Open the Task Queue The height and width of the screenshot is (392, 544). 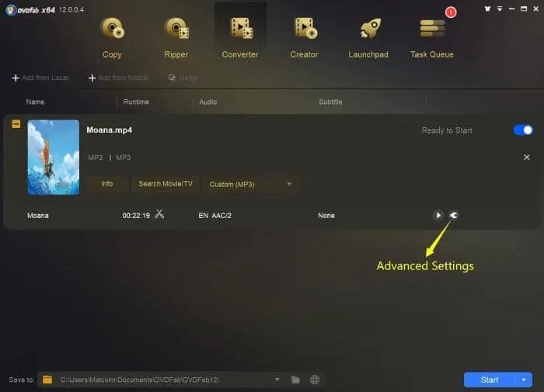click(x=432, y=37)
